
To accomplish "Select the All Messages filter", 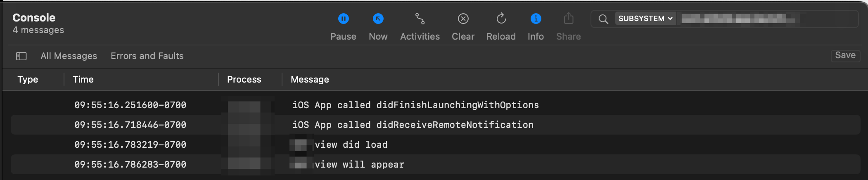I will click(x=69, y=56).
